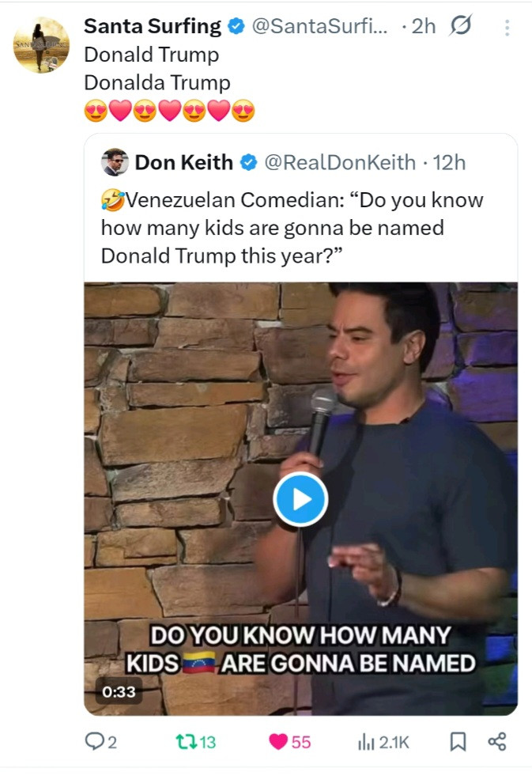The height and width of the screenshot is (776, 532).
Task: Click the slashed-circle icon beside the timestamp
Action: [x=460, y=26]
